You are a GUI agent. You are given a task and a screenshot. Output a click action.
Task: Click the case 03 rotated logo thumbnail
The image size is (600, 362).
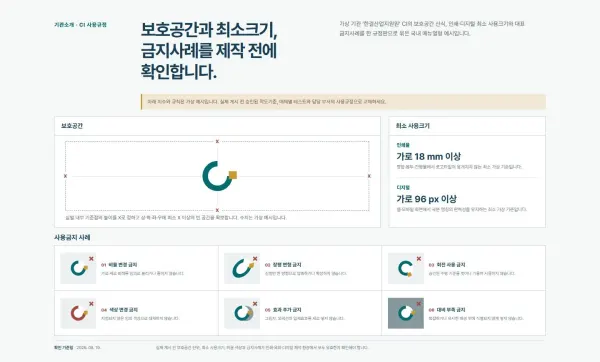[x=406, y=268]
